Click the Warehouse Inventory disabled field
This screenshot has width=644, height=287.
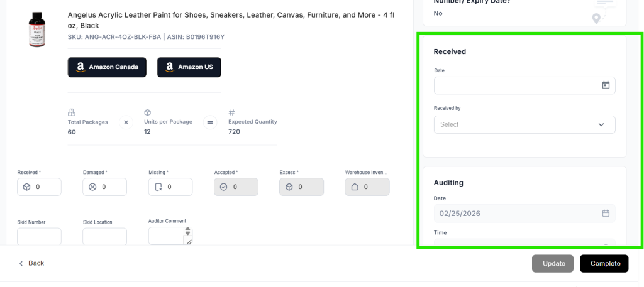pyautogui.click(x=367, y=187)
